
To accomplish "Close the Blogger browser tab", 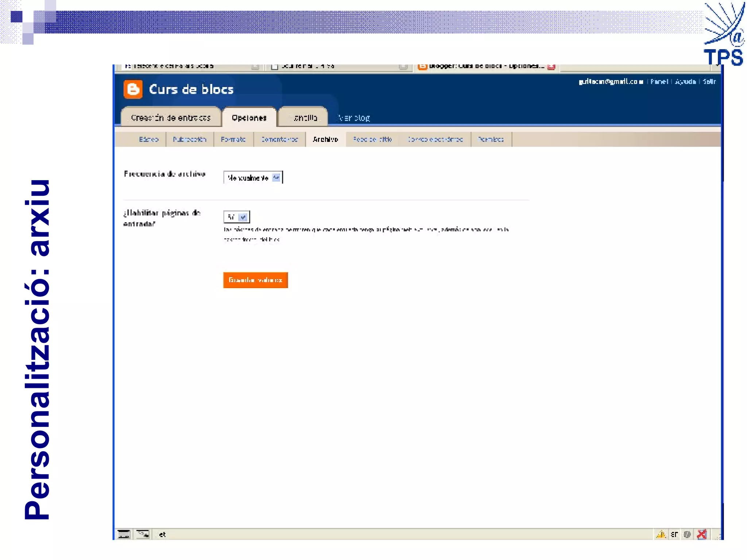I will coord(551,67).
